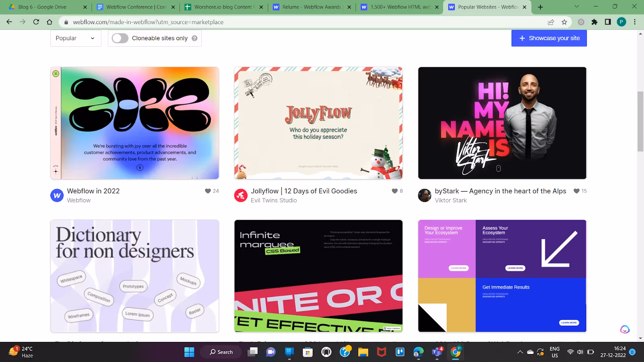Open the browser home page
This screenshot has width=644, height=362.
(50, 22)
